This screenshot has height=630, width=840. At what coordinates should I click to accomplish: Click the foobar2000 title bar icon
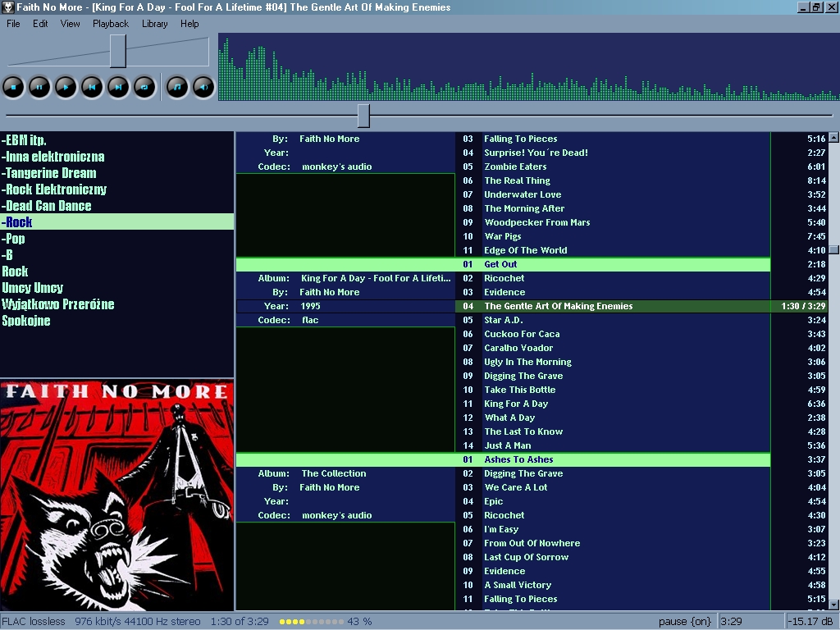(x=7, y=7)
